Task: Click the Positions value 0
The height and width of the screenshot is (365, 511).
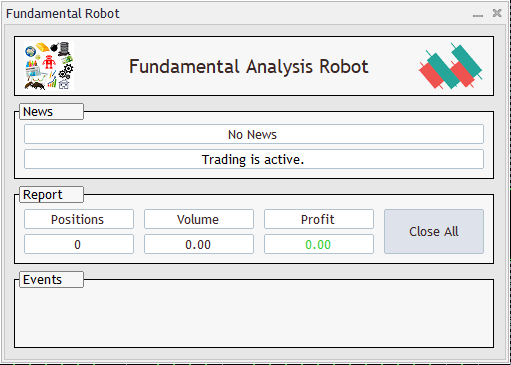Action: [x=79, y=244]
